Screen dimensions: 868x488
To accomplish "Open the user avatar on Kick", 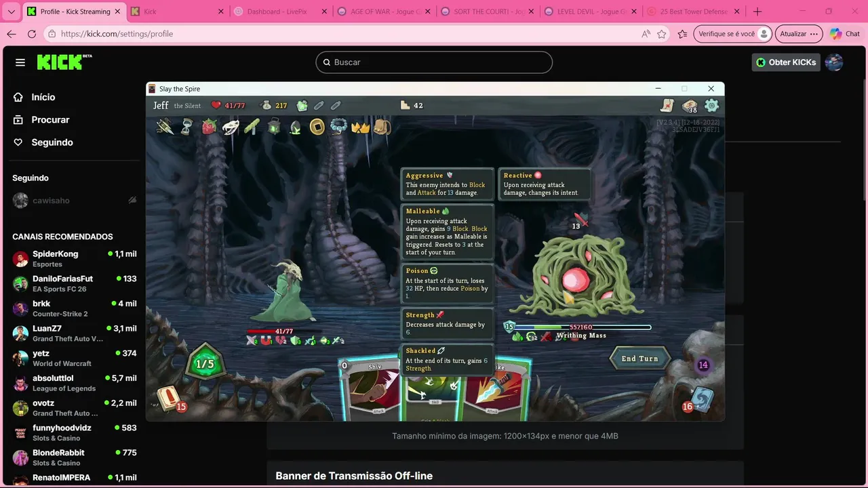I will coord(834,62).
